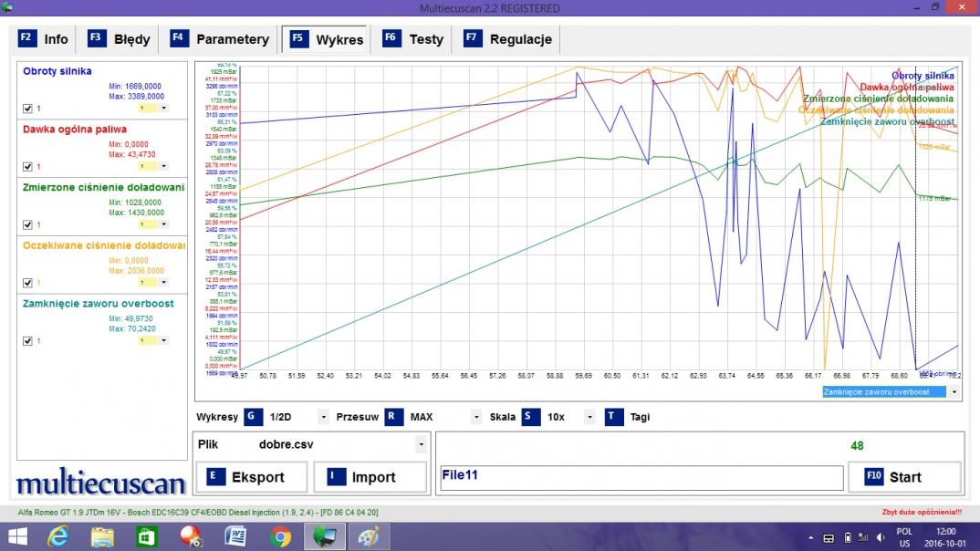Image resolution: width=980 pixels, height=551 pixels.
Task: Open the Windows Store taskbar icon
Action: coord(147,536)
